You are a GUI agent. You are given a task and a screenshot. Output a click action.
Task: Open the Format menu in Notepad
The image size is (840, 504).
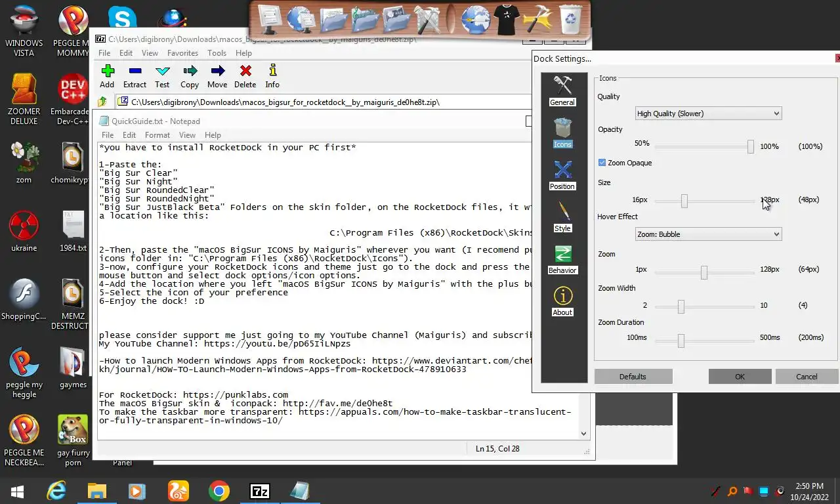click(x=157, y=135)
